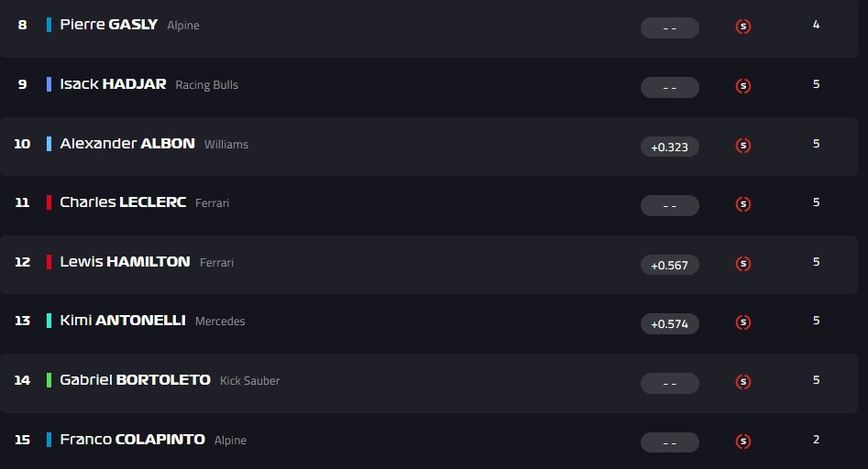Click soft tyre icon for Kimi Antonelli
The image size is (868, 469).
pos(743,322)
